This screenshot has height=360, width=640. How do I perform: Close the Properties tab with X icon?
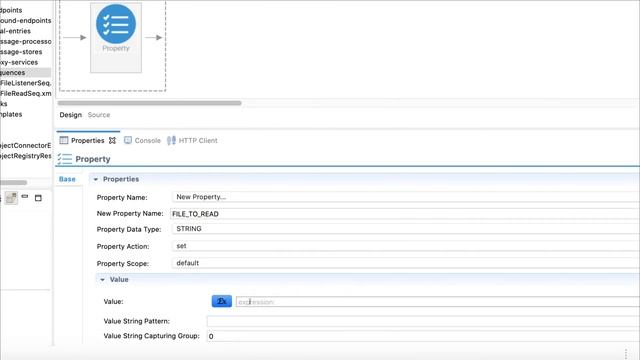[112, 140]
